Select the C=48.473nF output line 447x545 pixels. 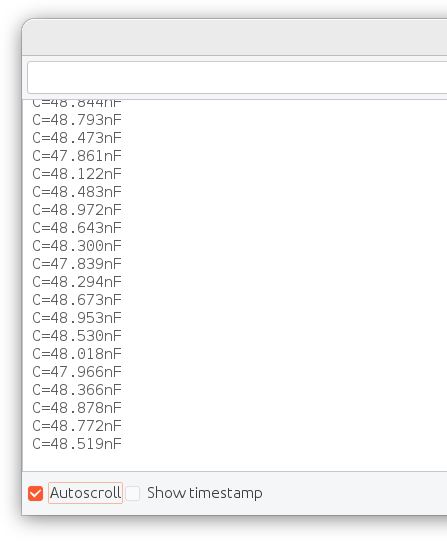tap(77, 138)
